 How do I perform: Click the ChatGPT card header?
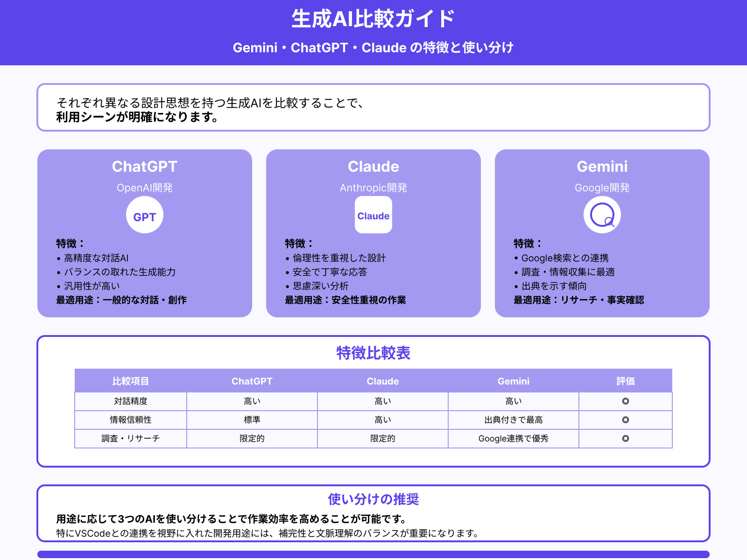tap(145, 166)
